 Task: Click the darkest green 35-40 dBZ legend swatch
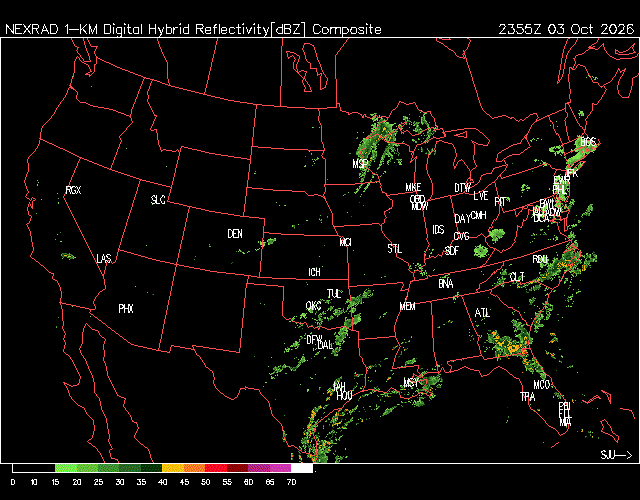151,468
